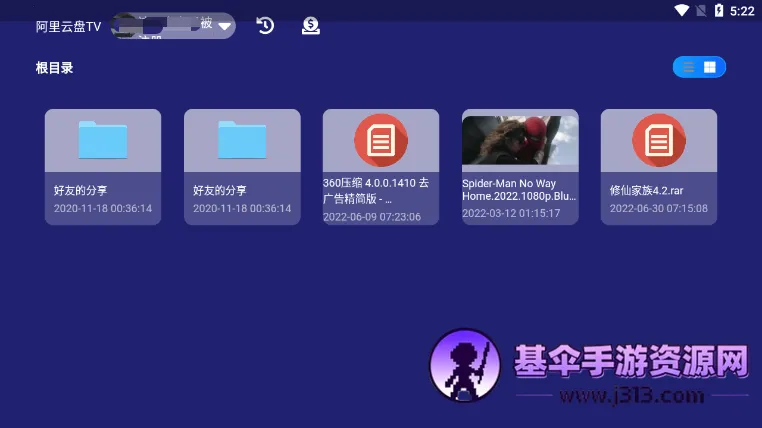Switch to list view mode
The width and height of the screenshot is (762, 428).
[x=689, y=67]
